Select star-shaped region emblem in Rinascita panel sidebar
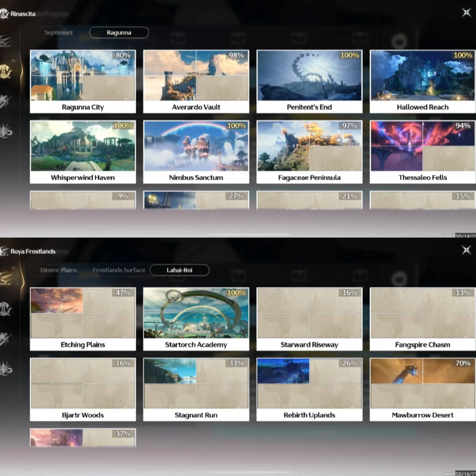 point(5,101)
